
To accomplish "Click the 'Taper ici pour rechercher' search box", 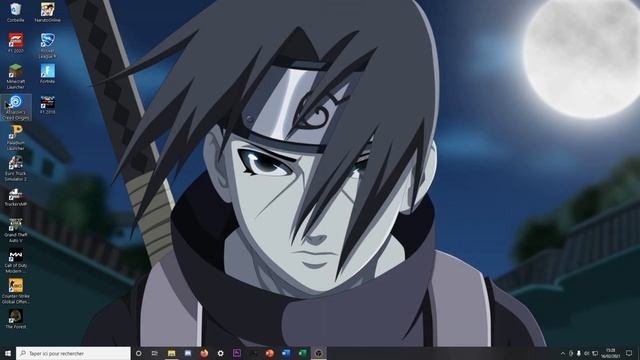I will (x=73, y=353).
